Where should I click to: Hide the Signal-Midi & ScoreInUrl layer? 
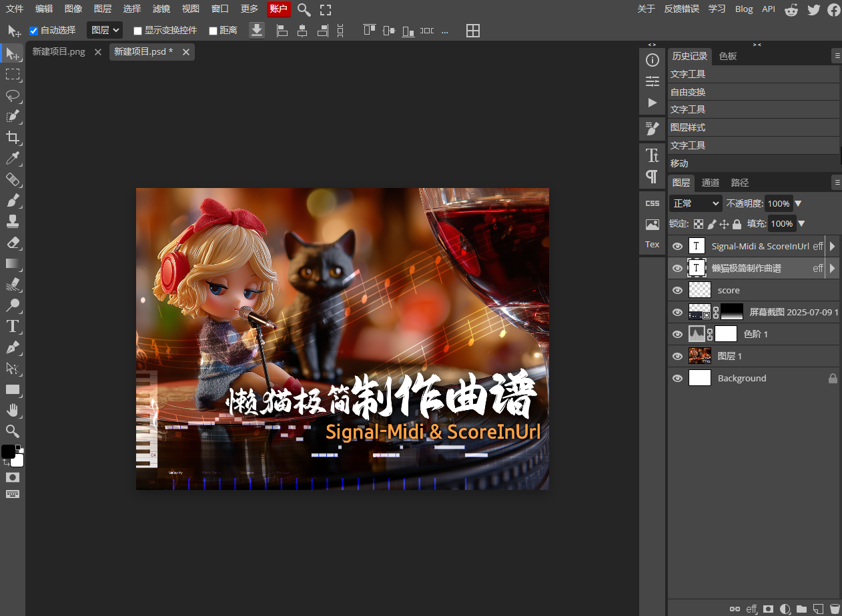click(x=678, y=246)
